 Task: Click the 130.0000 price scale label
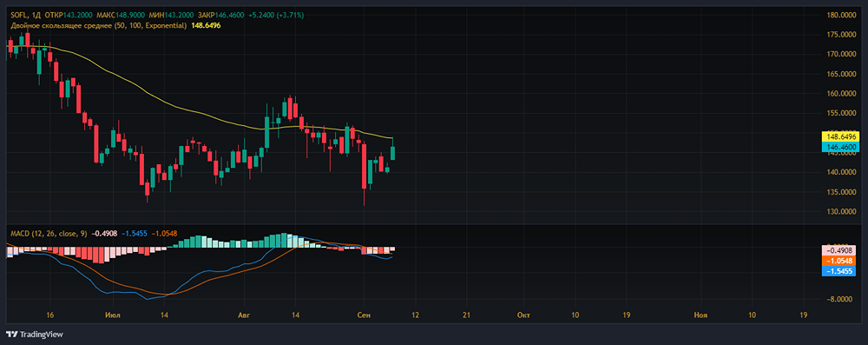click(x=841, y=212)
